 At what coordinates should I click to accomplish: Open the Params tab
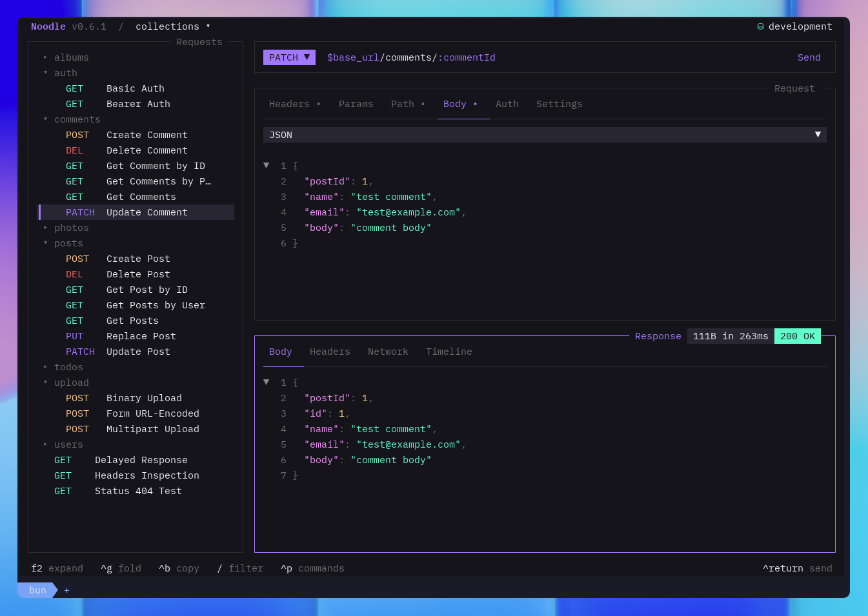point(356,104)
